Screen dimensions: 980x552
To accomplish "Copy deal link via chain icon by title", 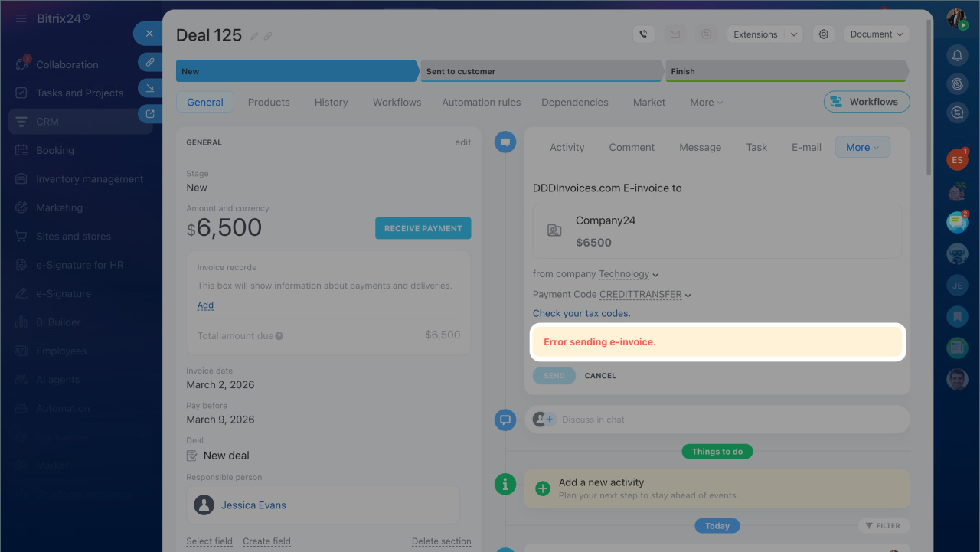I will [268, 36].
